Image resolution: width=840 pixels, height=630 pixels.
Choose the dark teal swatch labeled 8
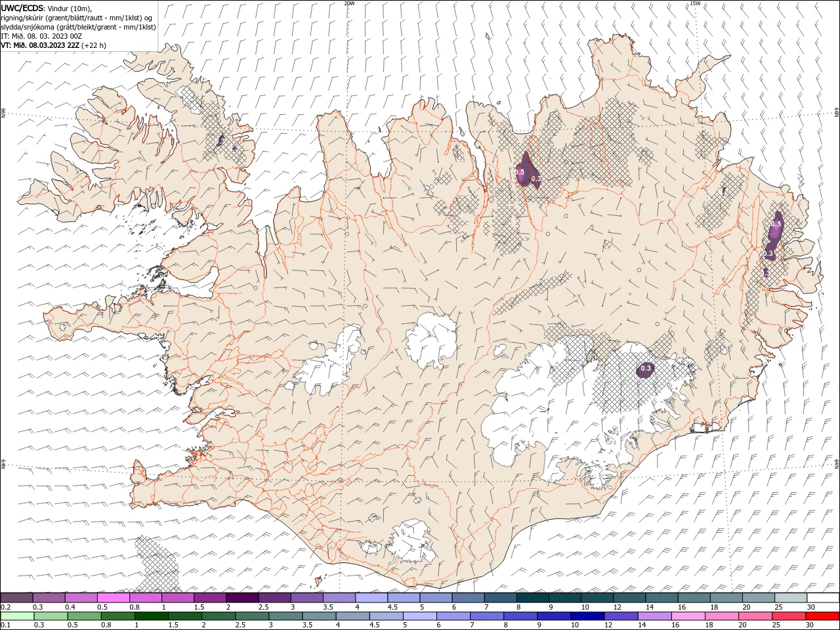pos(532,598)
